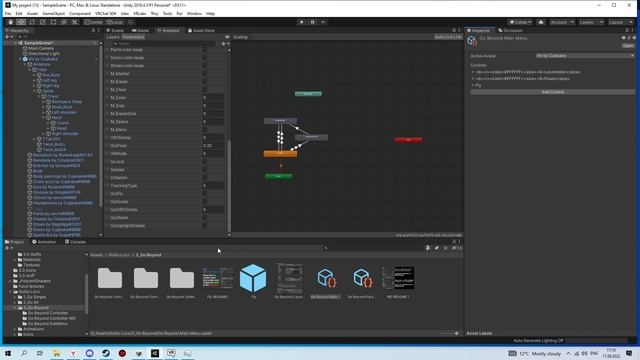This screenshot has height=360, width=640.
Task: Click the Step frame button
Action: pyautogui.click(x=323, y=22)
